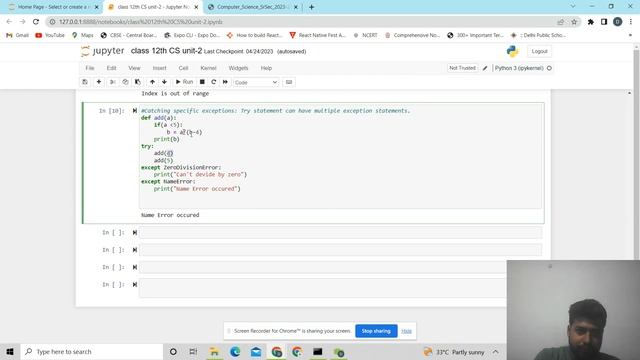The height and width of the screenshot is (360, 640).
Task: Bookmark this page with the star icon
Action: [574, 22]
